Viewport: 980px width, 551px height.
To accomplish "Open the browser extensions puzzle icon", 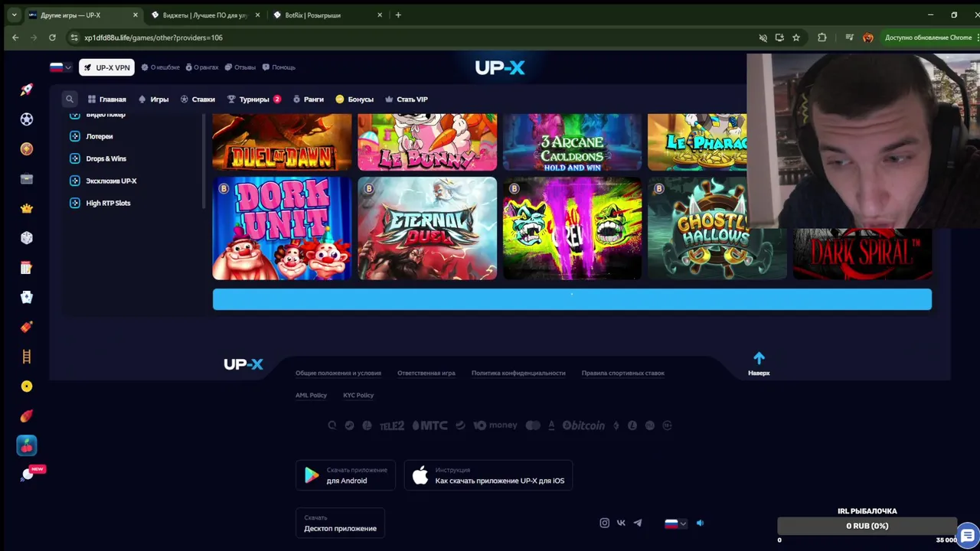I will tap(822, 37).
